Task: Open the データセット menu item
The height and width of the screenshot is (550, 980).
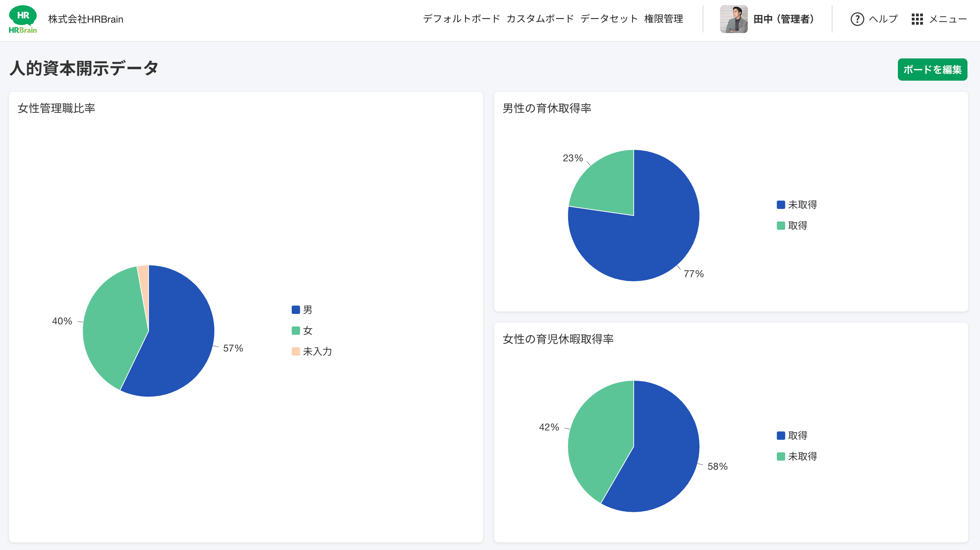Action: pyautogui.click(x=609, y=19)
